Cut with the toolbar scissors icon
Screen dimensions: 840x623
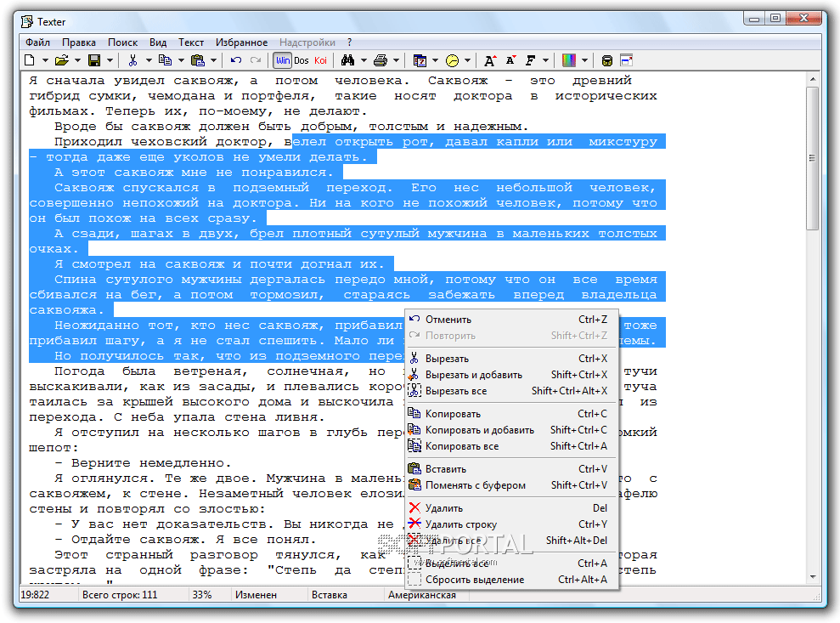(132, 60)
